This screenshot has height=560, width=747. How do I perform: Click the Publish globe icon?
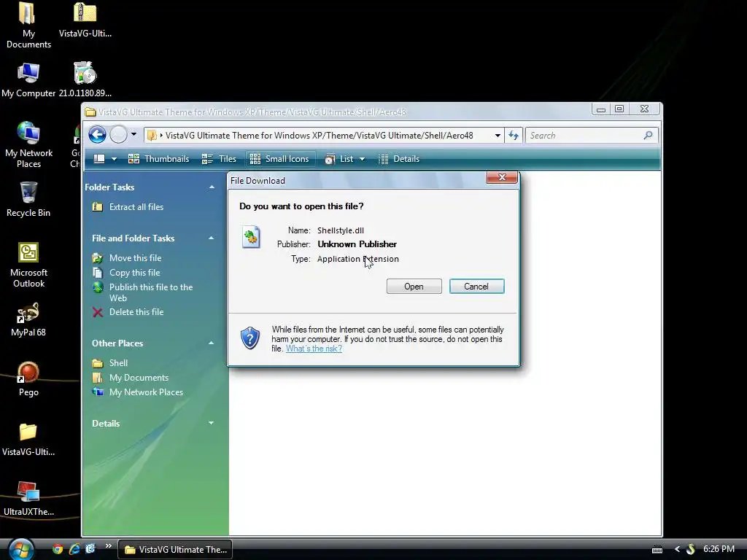pos(98,287)
